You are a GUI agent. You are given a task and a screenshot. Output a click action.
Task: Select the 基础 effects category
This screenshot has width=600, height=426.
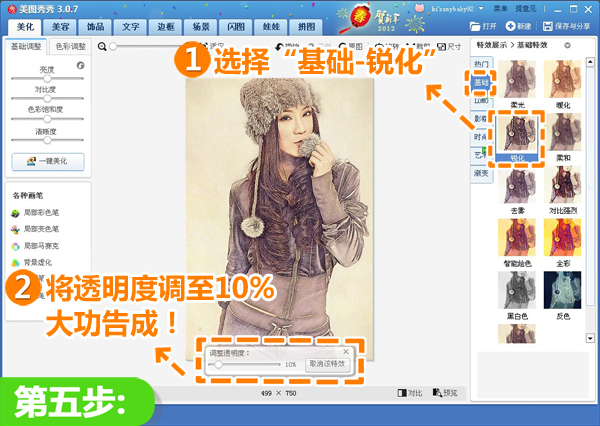tap(481, 82)
